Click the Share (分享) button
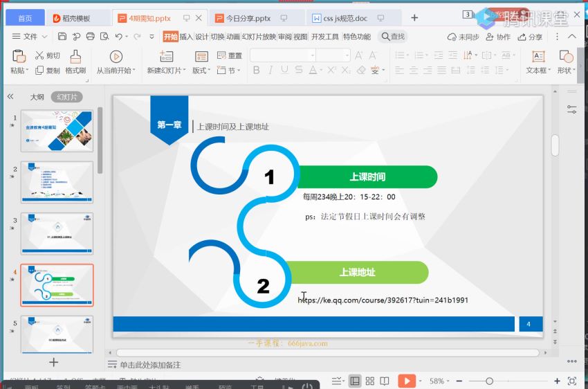Screen dimensions: 588x389 [x=531, y=37]
